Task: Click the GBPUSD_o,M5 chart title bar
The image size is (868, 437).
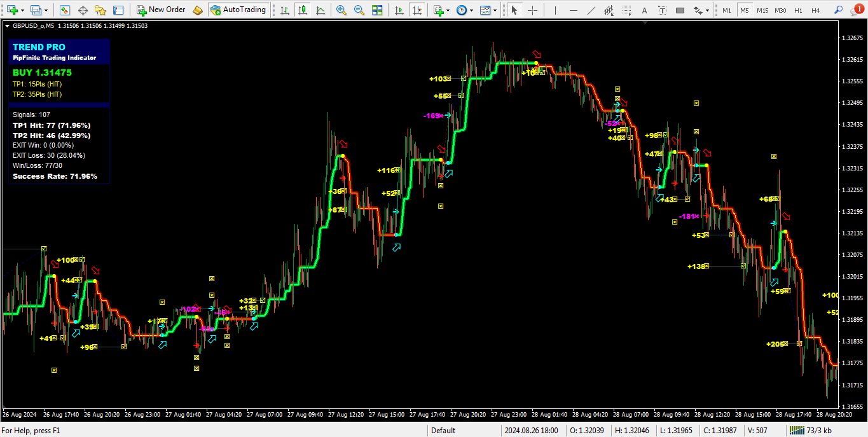Action: point(38,26)
